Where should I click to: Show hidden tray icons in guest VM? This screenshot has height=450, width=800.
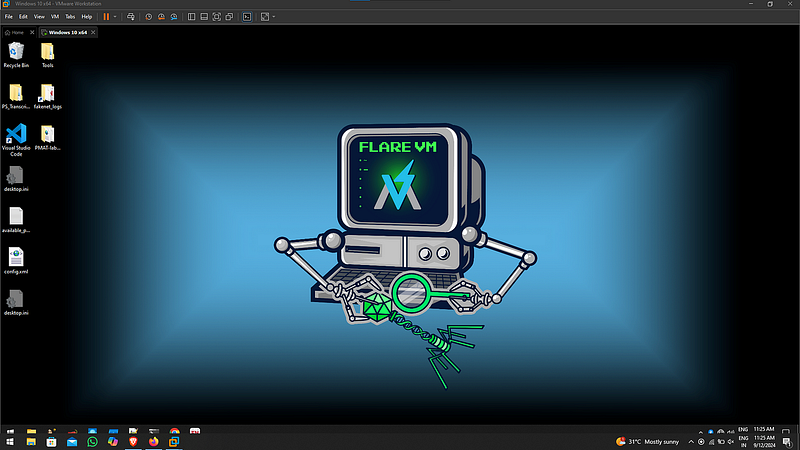[x=701, y=432]
